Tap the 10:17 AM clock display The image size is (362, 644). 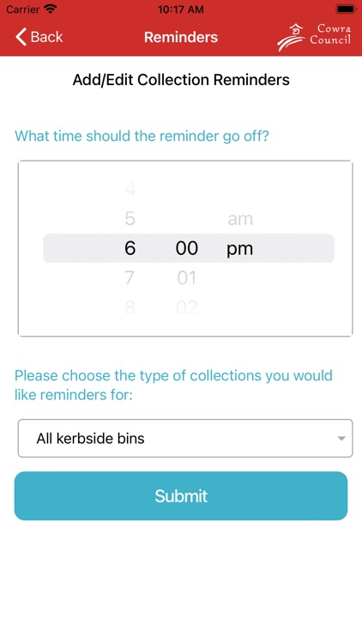181,9
